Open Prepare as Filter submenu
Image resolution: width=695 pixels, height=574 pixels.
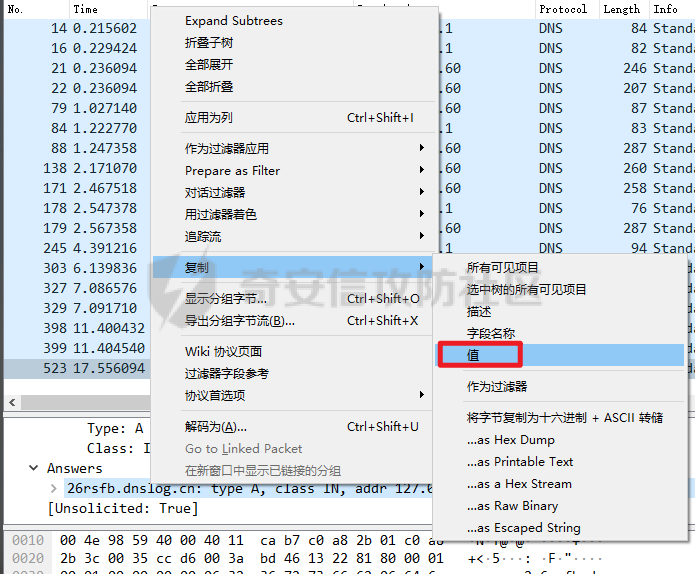click(232, 171)
